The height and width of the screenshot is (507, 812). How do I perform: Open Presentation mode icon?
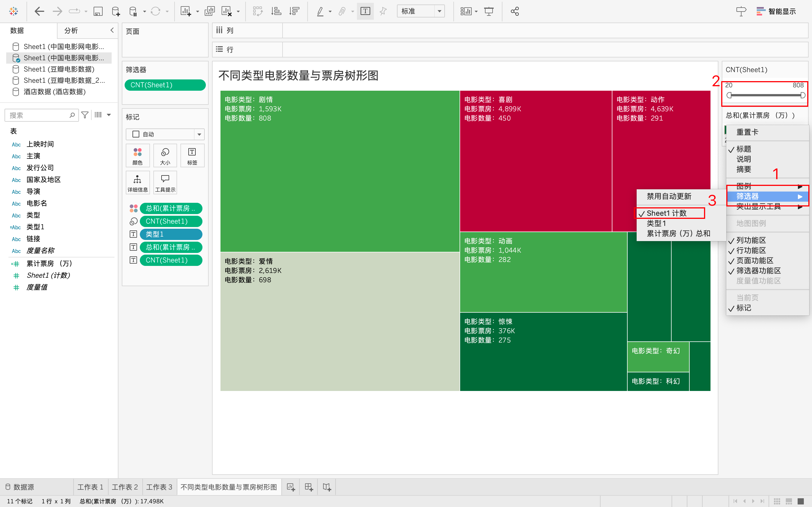pos(489,11)
